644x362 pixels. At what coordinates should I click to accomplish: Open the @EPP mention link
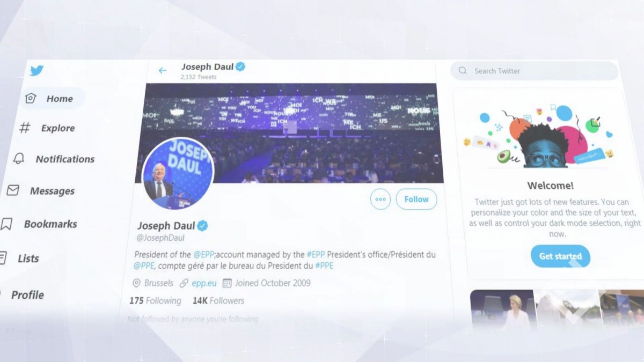point(204,255)
